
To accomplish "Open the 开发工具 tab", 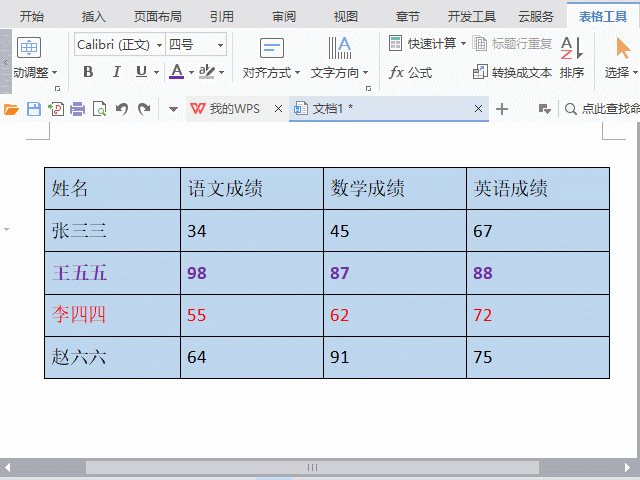I will [x=471, y=17].
